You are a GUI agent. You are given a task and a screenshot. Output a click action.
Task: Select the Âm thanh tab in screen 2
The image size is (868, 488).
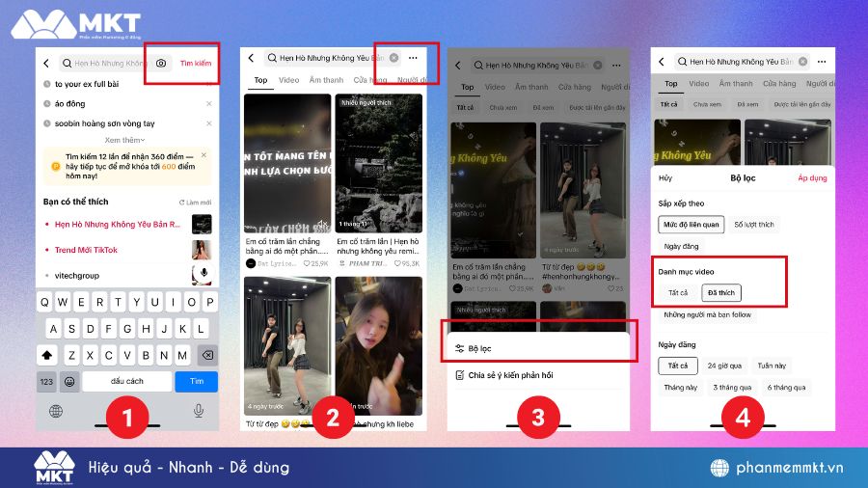(326, 80)
